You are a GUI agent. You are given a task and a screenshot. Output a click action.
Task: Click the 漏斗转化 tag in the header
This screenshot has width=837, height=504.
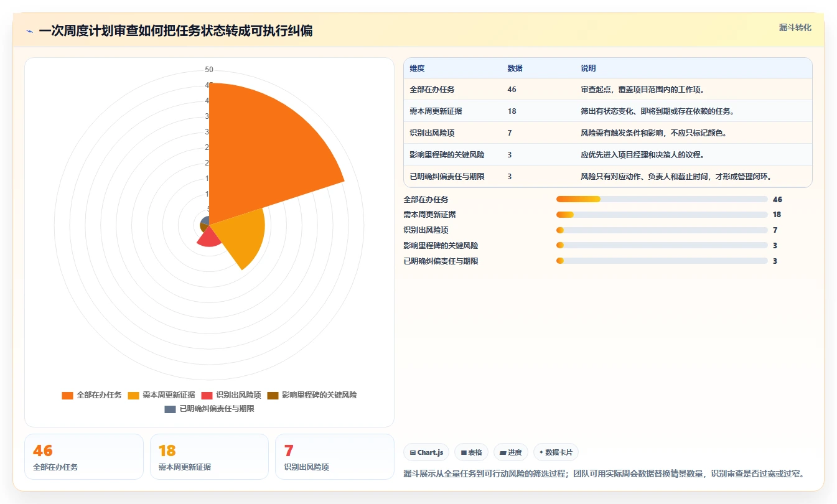point(795,27)
